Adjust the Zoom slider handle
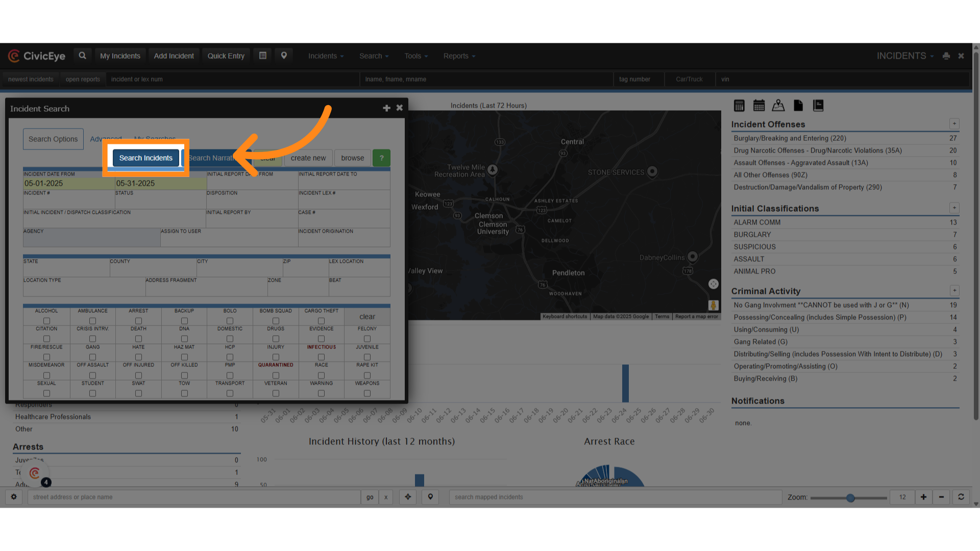The image size is (980, 551). coord(850,497)
